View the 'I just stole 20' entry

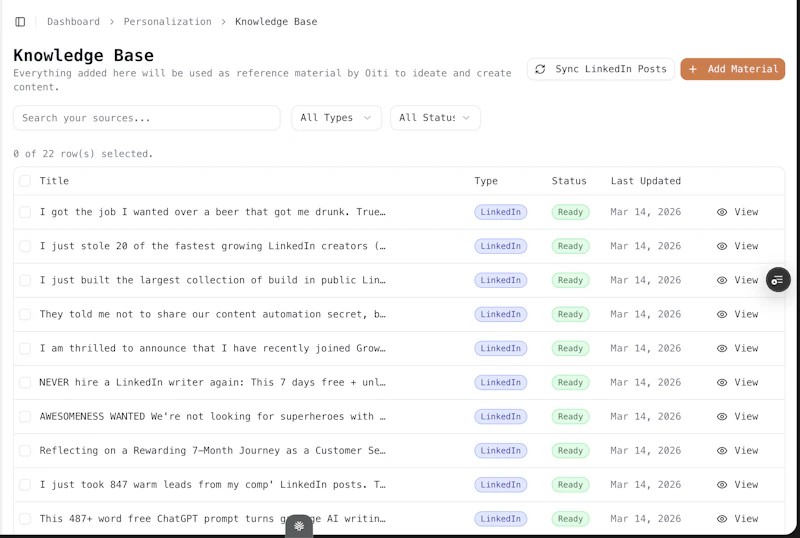(737, 246)
